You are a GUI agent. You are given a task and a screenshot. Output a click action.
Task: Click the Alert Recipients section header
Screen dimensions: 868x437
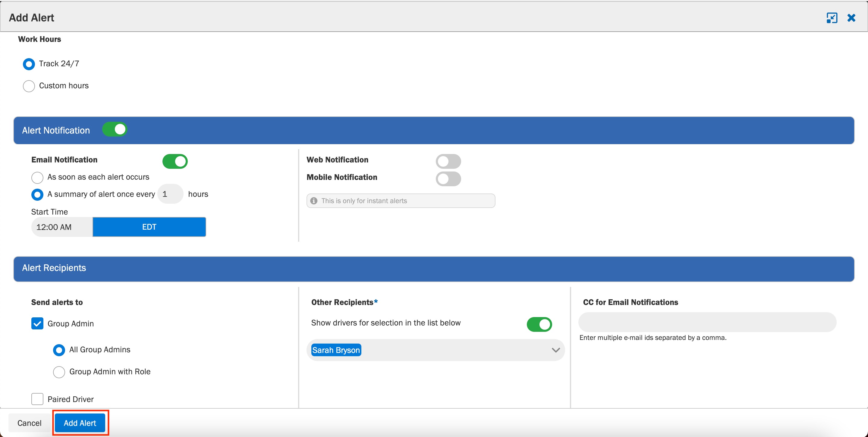point(434,269)
